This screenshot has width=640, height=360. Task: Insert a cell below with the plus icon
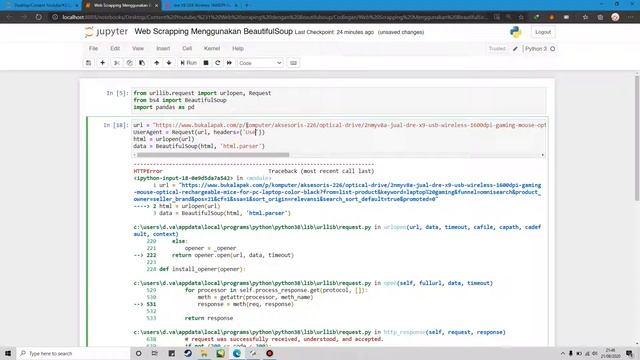tap(102, 63)
